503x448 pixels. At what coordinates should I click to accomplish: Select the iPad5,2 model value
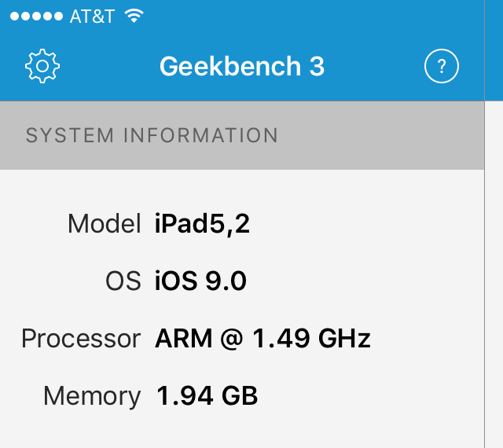click(202, 224)
